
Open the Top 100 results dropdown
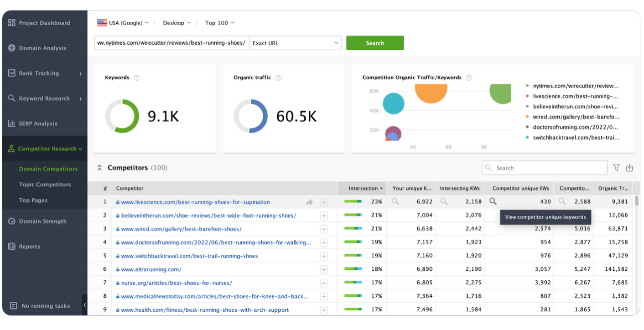[220, 23]
